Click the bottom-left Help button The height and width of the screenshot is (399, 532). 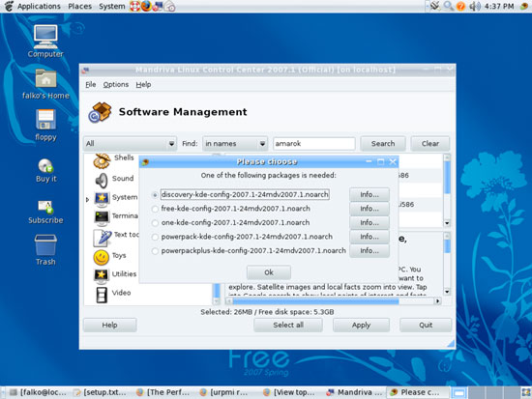pyautogui.click(x=109, y=326)
